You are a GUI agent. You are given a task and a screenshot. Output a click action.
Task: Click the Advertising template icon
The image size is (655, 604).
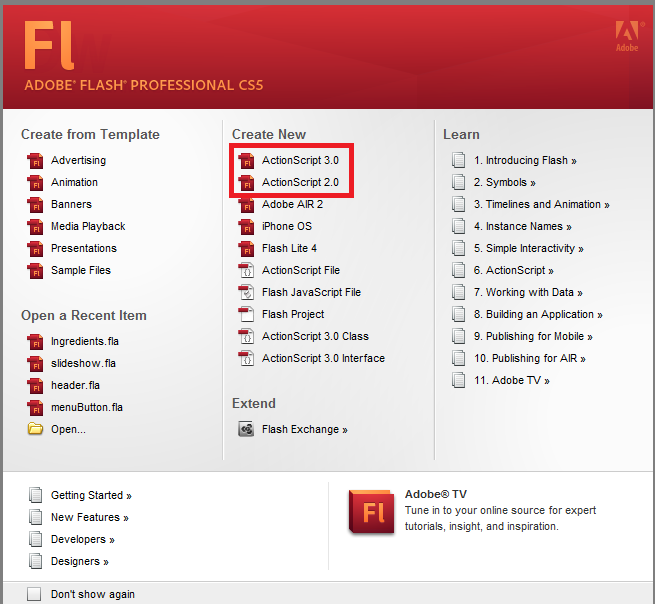pyautogui.click(x=36, y=160)
